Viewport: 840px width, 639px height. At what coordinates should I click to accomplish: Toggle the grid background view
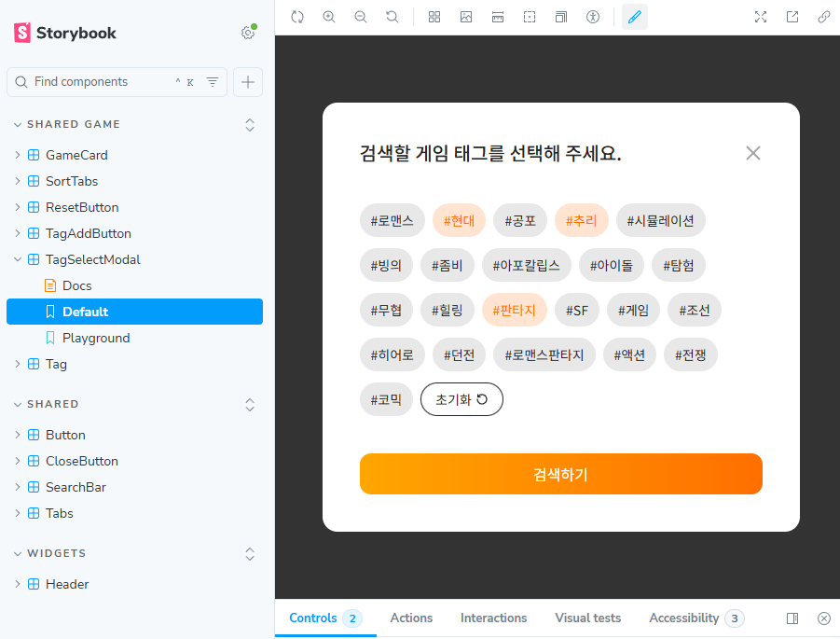click(434, 17)
